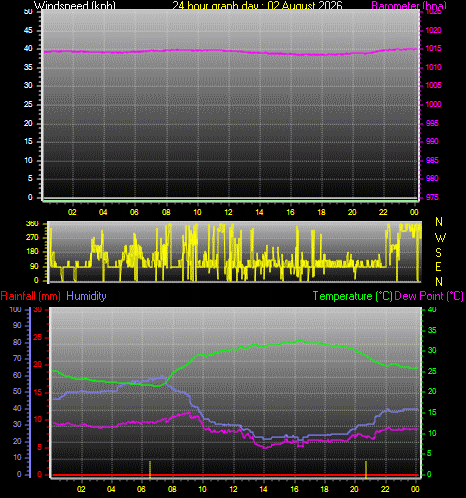The width and height of the screenshot is (466, 498).
Task: Click windspeed axis value 15
Action: (x=28, y=141)
